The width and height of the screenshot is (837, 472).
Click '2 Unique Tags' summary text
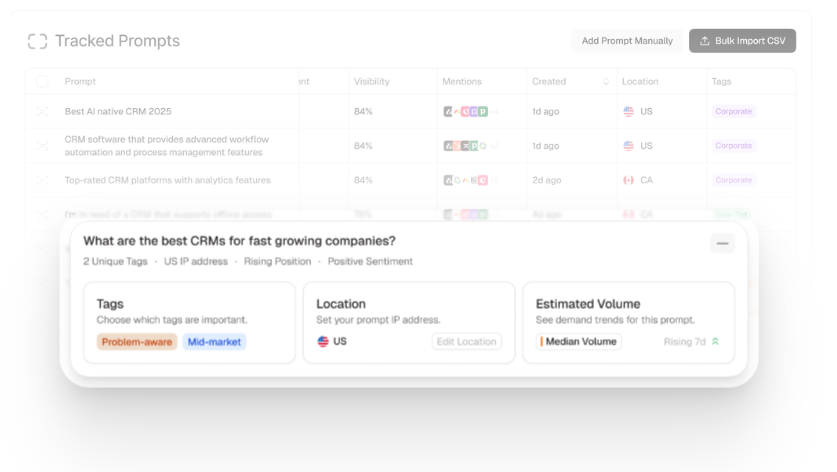click(x=115, y=261)
